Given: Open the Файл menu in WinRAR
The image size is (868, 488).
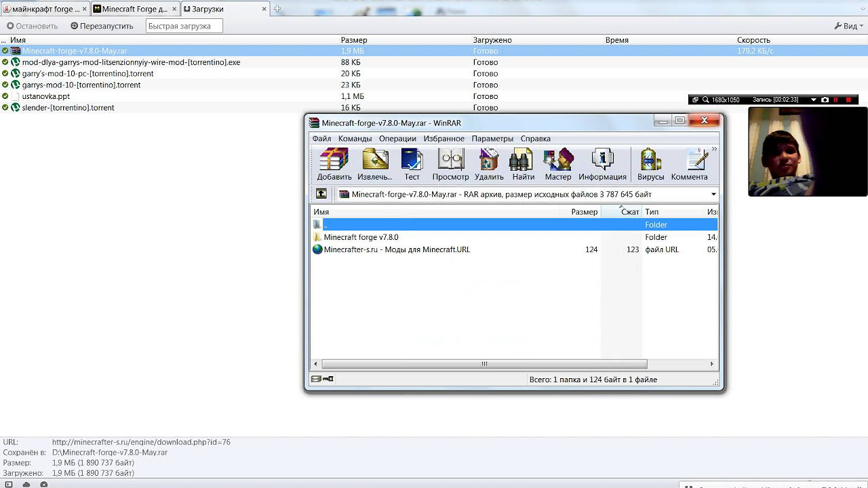Looking at the screenshot, I should pyautogui.click(x=321, y=138).
